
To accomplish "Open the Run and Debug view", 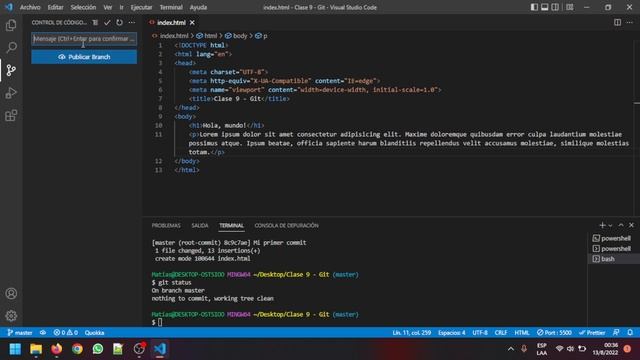I will (11, 93).
